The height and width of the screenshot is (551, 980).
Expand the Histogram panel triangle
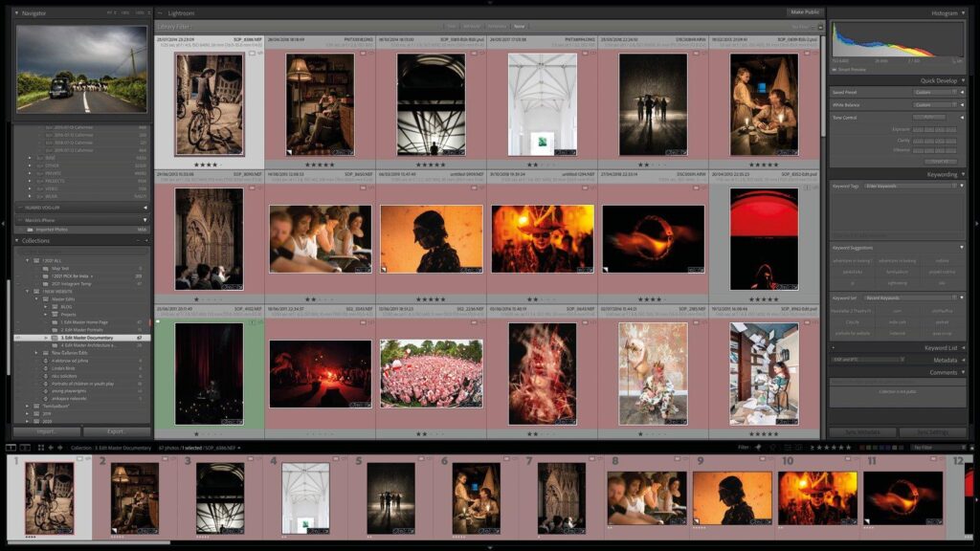[963, 13]
